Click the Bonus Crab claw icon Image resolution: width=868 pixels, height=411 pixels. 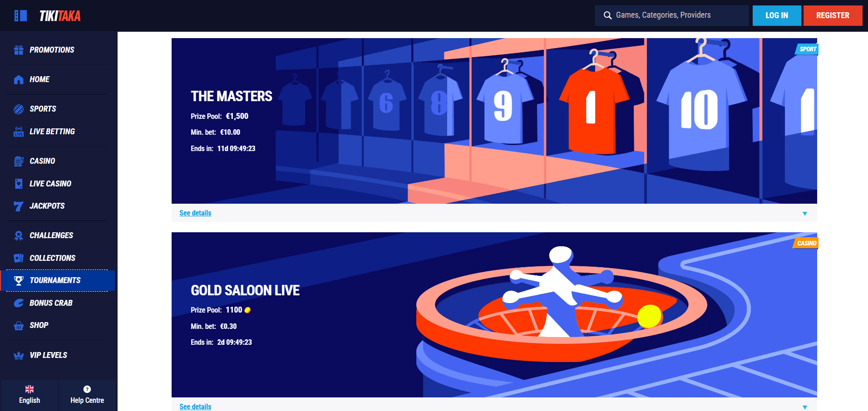[19, 303]
